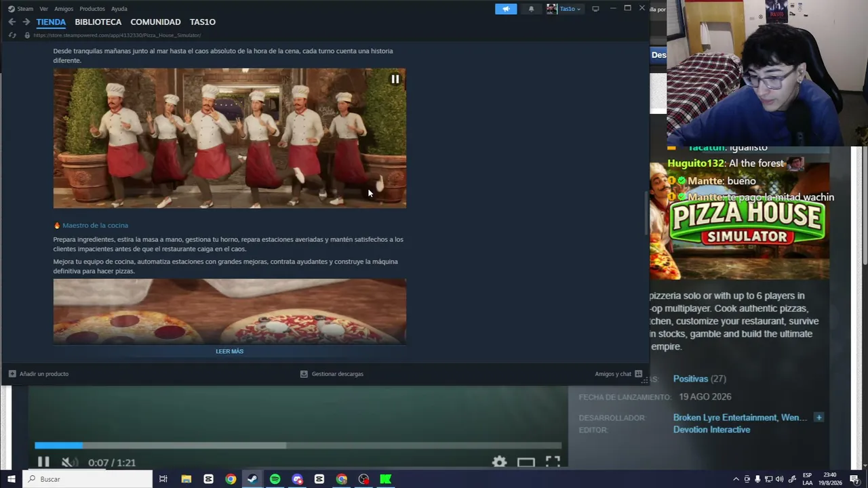Click the Pizza House Simulator capsule image
The width and height of the screenshot is (868, 488).
click(x=739, y=221)
